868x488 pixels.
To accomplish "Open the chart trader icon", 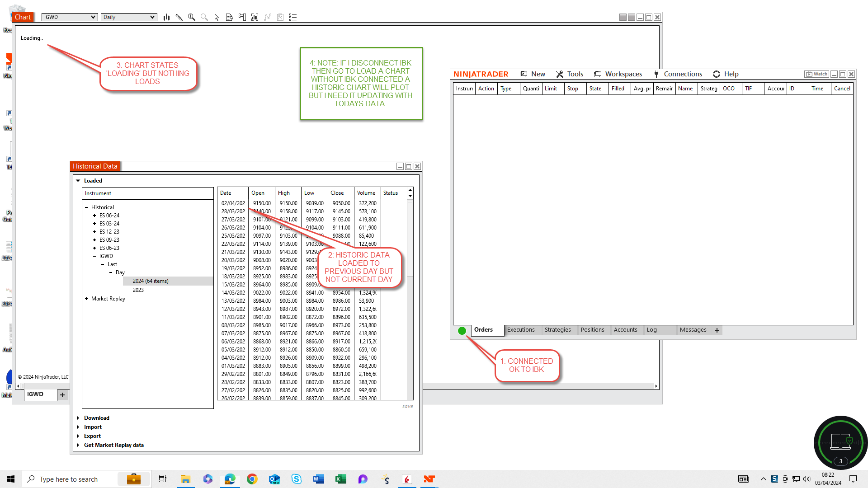I will (x=242, y=17).
